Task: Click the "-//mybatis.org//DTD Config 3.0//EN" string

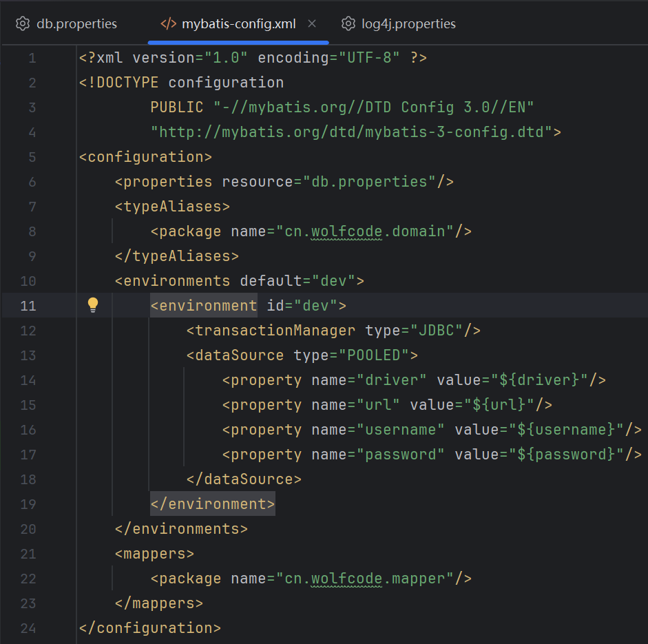Action: pyautogui.click(x=374, y=107)
